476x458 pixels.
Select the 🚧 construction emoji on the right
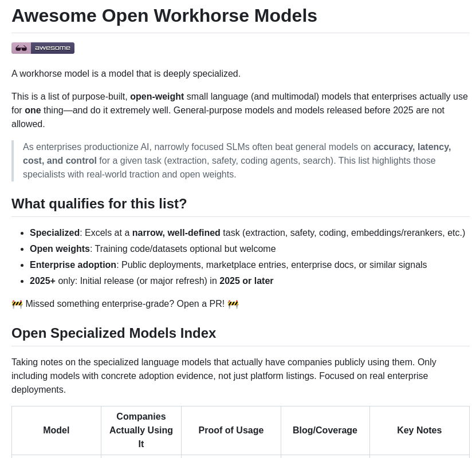click(x=233, y=304)
